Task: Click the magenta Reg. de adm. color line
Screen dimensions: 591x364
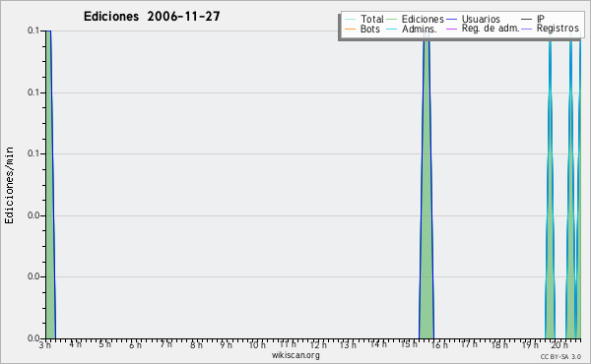Action: [x=451, y=29]
